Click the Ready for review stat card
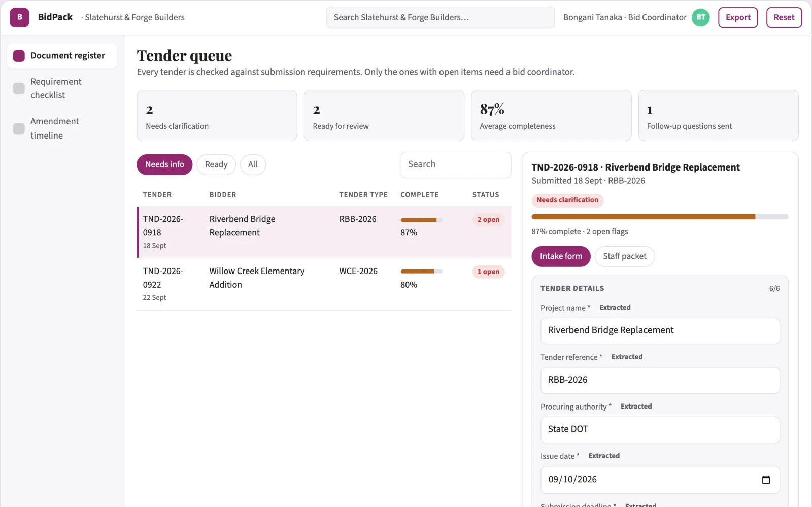Image resolution: width=812 pixels, height=507 pixels. [x=384, y=116]
